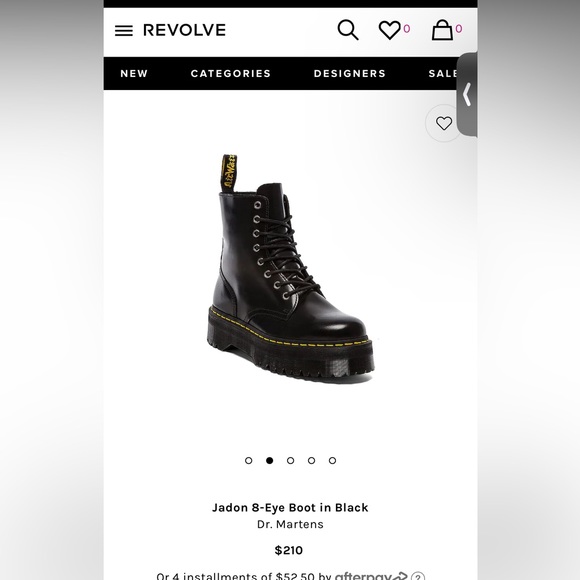This screenshot has width=580, height=580.
Task: Expand the gray side panel arrow
Action: [467, 94]
